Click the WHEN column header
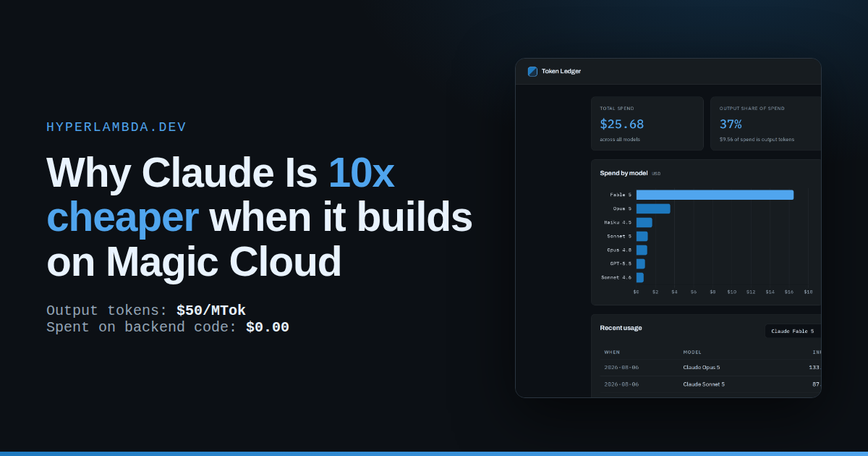Screen dimensions: 868x456 pyautogui.click(x=612, y=352)
